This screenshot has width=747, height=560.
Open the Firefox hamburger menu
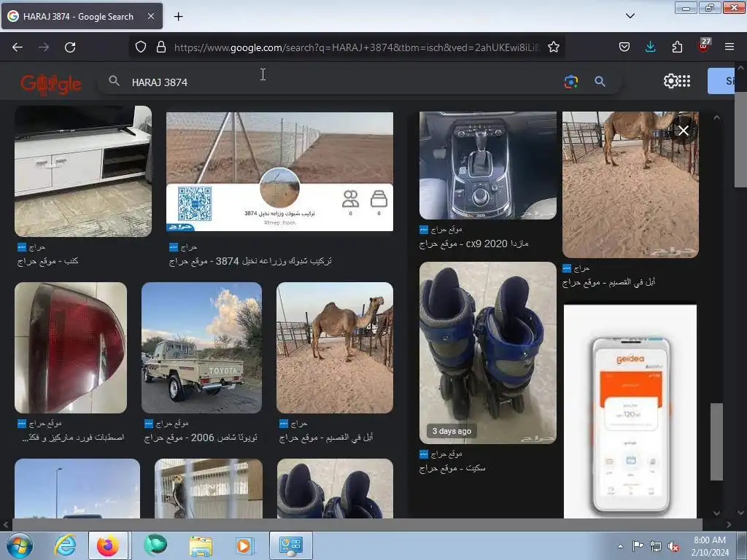point(729,47)
